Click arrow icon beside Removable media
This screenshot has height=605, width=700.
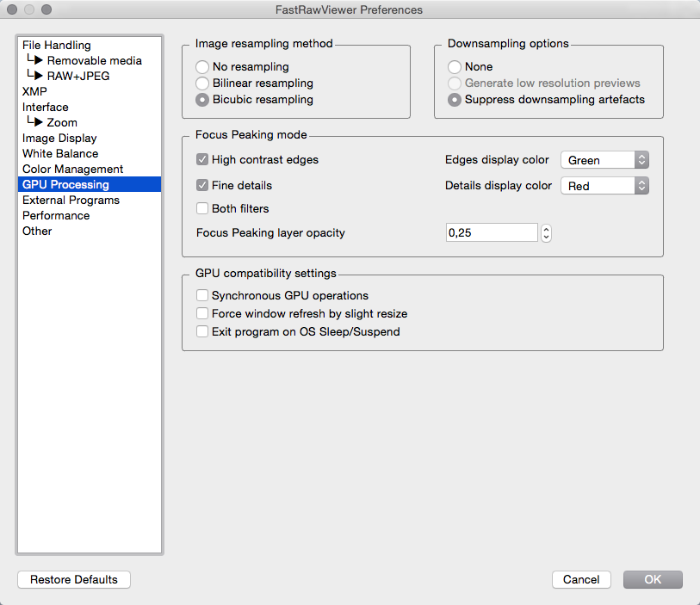pos(34,59)
